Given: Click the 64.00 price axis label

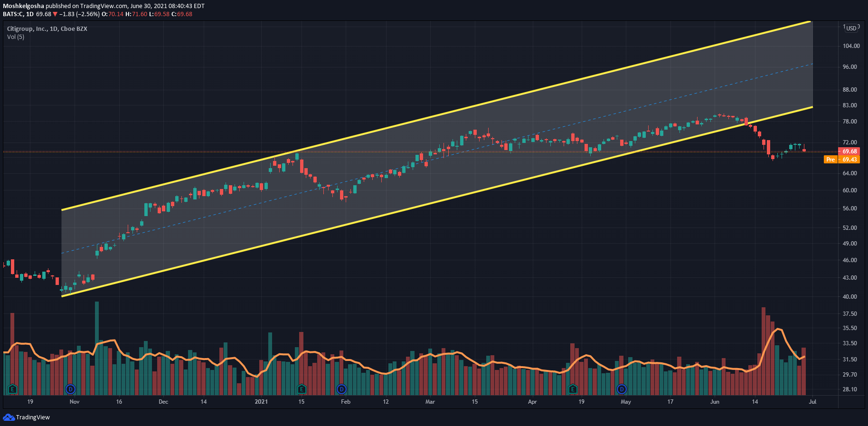Looking at the screenshot, I should pyautogui.click(x=849, y=173).
